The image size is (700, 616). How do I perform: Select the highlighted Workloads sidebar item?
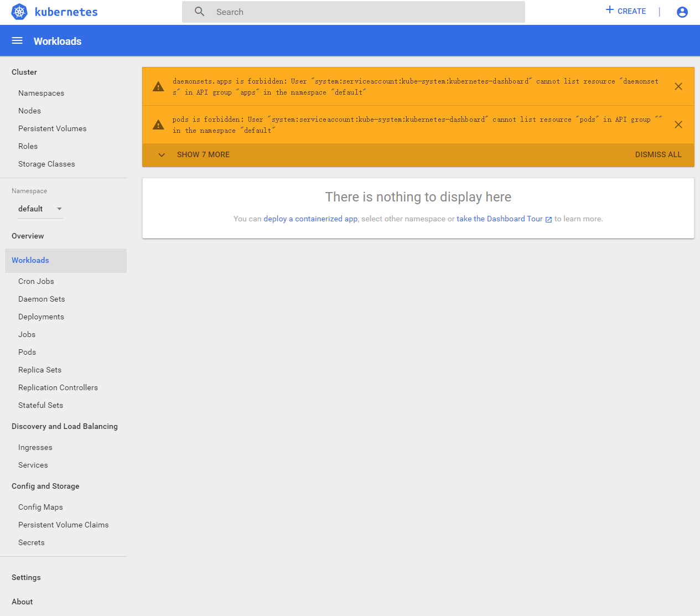(66, 260)
